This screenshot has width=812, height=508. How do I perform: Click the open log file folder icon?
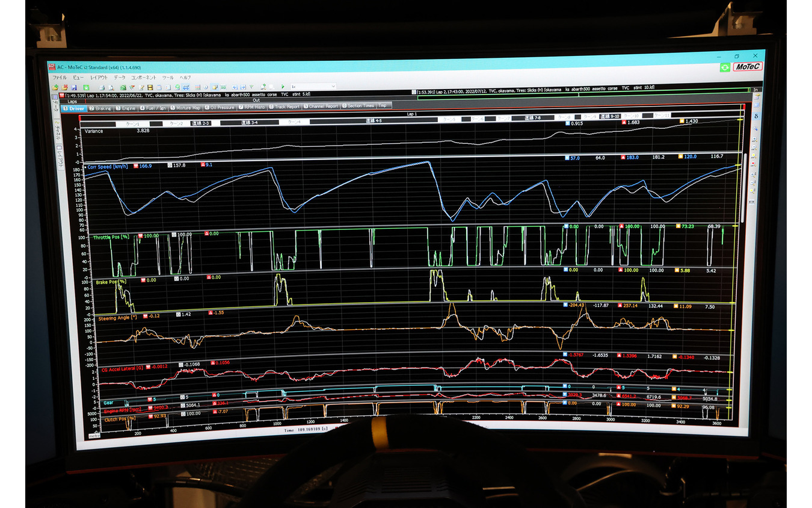(x=55, y=87)
